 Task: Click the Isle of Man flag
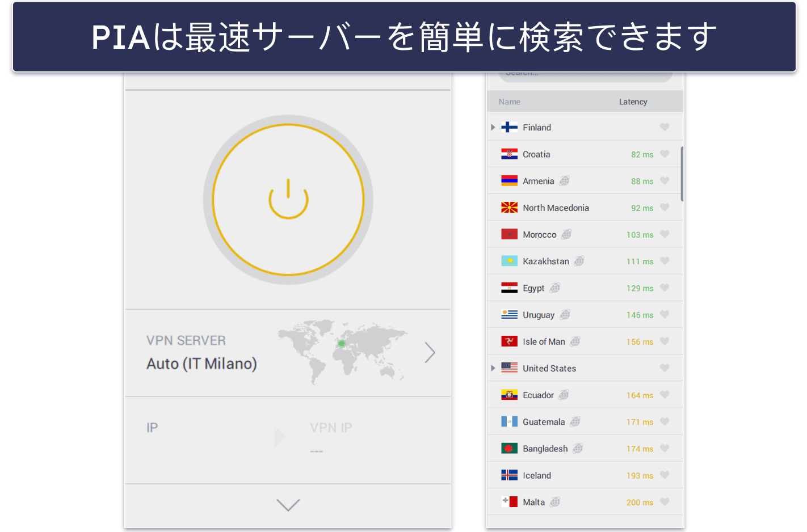509,341
